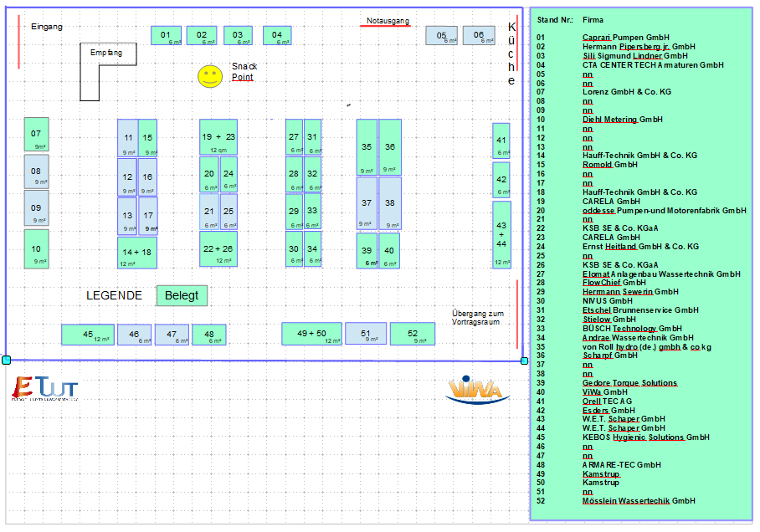Select stand 29 box
The height and width of the screenshot is (532, 760).
294,212
